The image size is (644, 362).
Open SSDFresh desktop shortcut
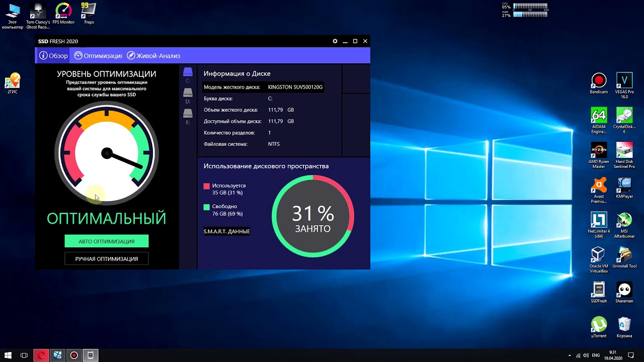coord(599,293)
